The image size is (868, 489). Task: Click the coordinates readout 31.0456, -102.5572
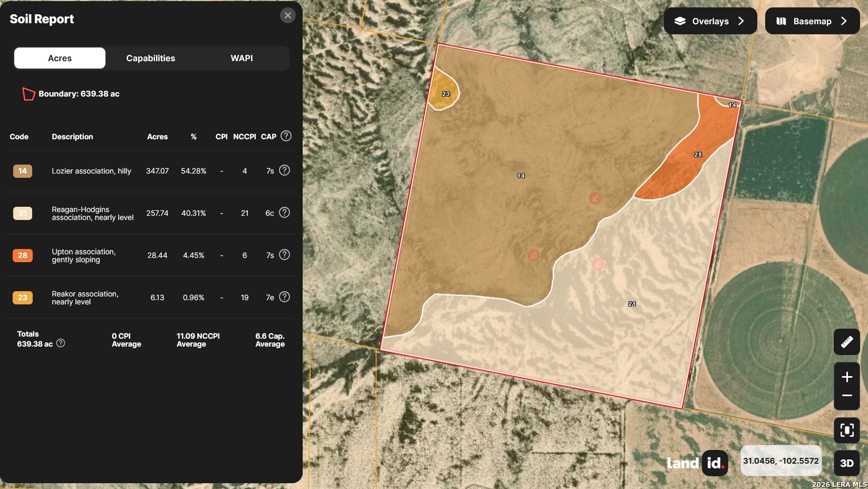(x=780, y=461)
